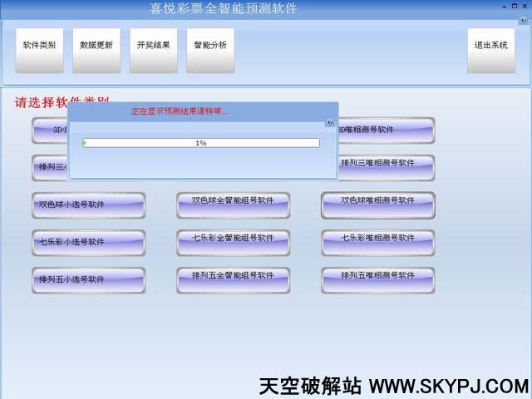Click the small icon on progress dialog corner

tap(330, 122)
